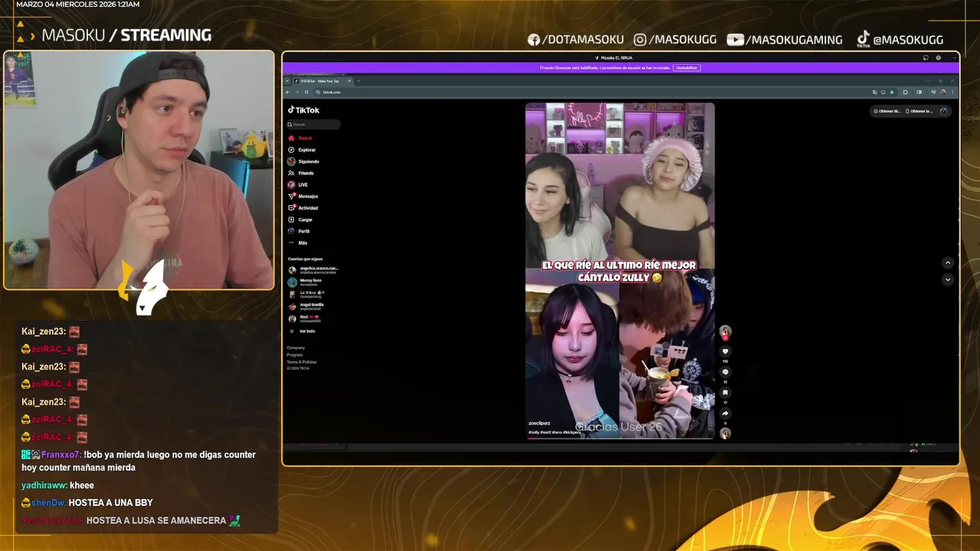Click the playing TikTok video
980x551 pixels.
(620, 270)
